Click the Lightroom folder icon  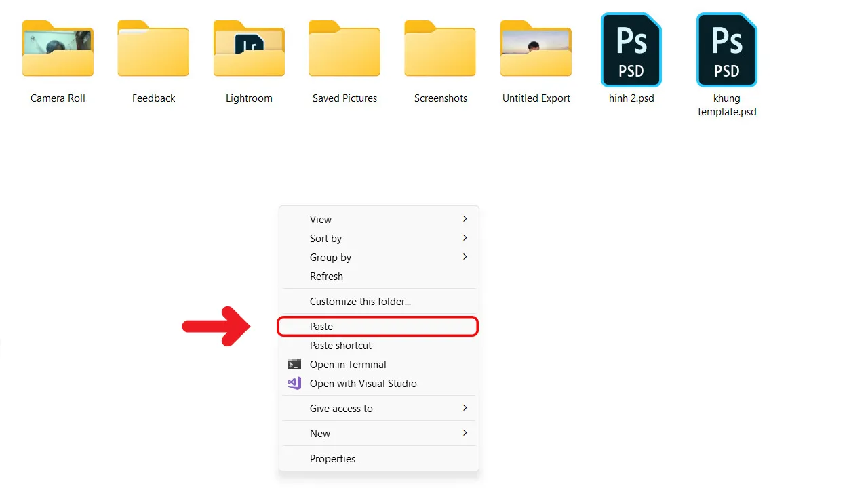tap(249, 49)
